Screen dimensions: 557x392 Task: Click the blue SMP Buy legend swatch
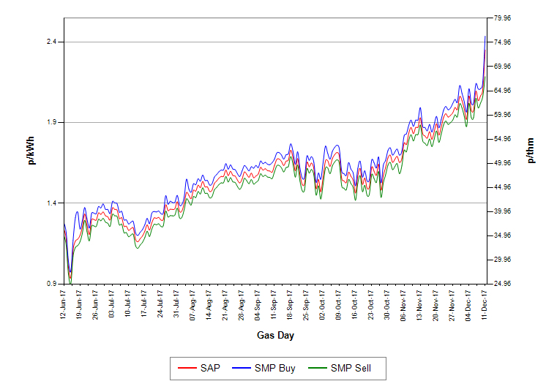pos(241,369)
